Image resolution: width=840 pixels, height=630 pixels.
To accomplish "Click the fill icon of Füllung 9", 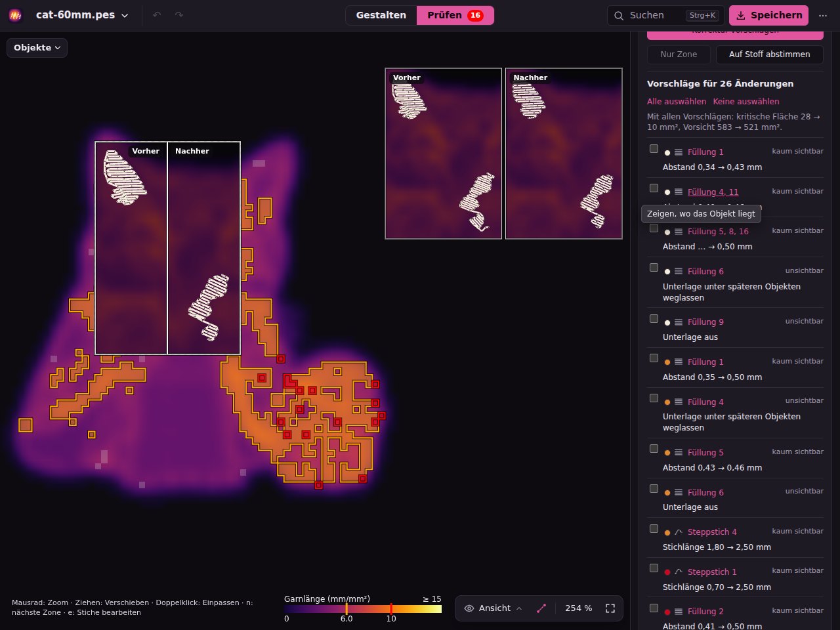I will pos(679,322).
